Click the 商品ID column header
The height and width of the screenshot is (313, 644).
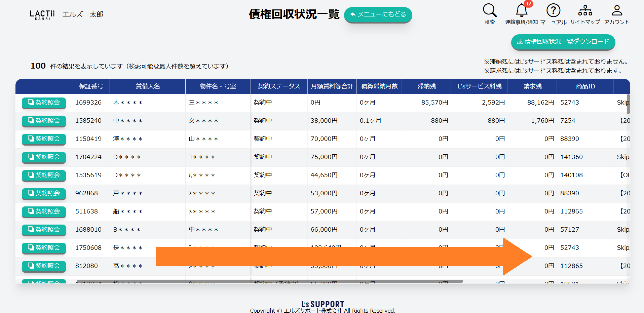(585, 86)
